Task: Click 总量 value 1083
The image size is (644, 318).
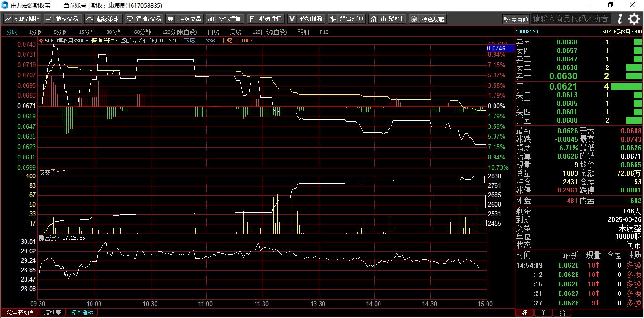Action: 570,173
